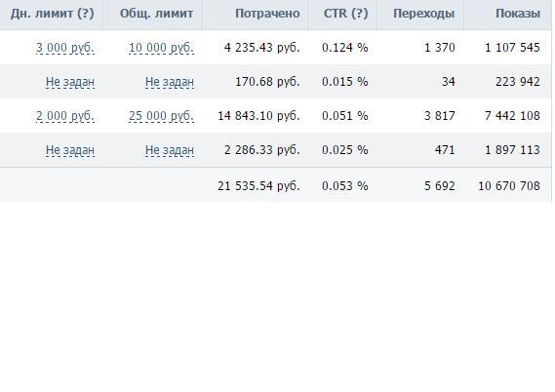Sort by Общ. лимит column header
This screenshot has height=392, width=555.
click(156, 14)
